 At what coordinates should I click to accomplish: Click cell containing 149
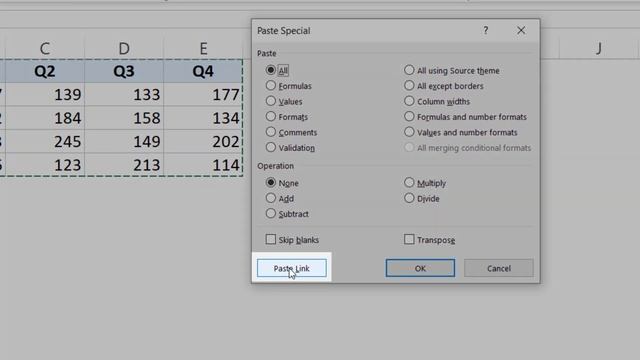[124, 142]
